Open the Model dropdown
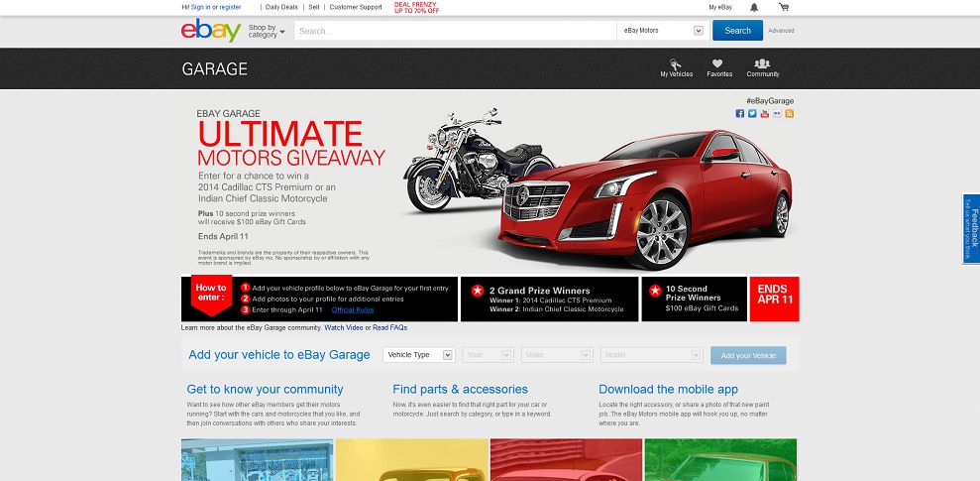 pyautogui.click(x=652, y=355)
